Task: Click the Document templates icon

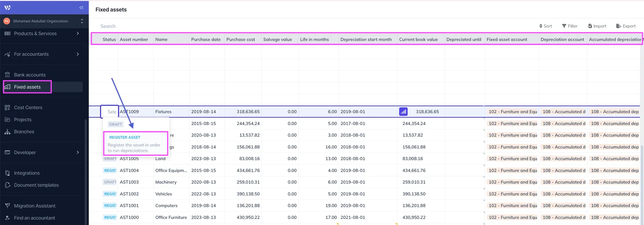Action: click(x=7, y=185)
